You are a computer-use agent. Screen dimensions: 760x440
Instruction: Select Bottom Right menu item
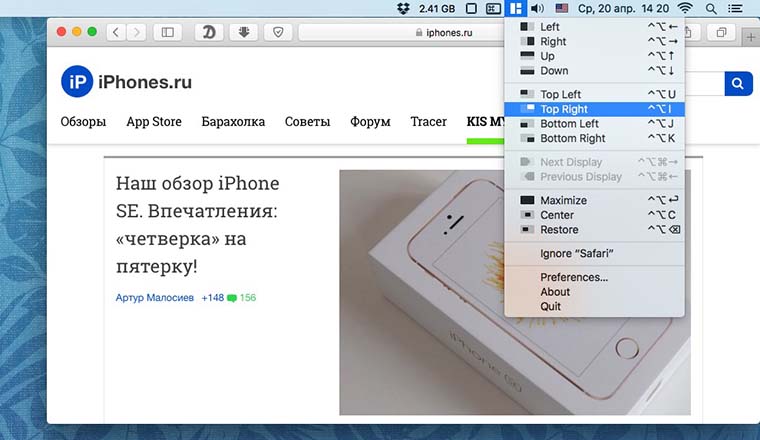(x=594, y=138)
